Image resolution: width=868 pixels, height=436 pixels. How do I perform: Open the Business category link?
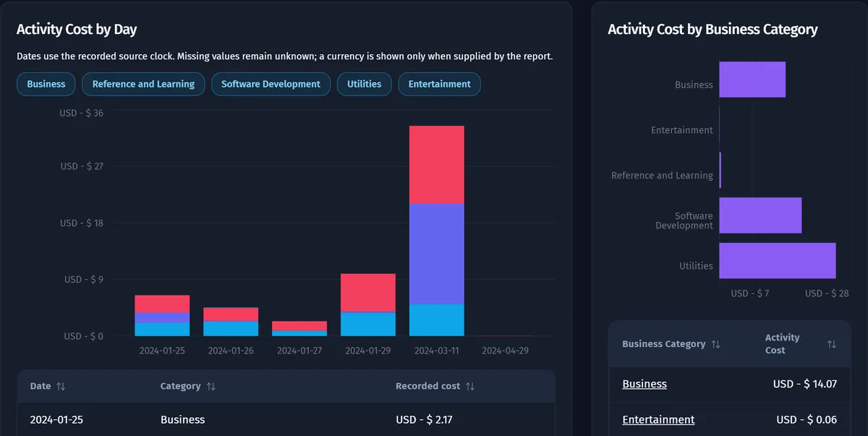[x=644, y=384]
